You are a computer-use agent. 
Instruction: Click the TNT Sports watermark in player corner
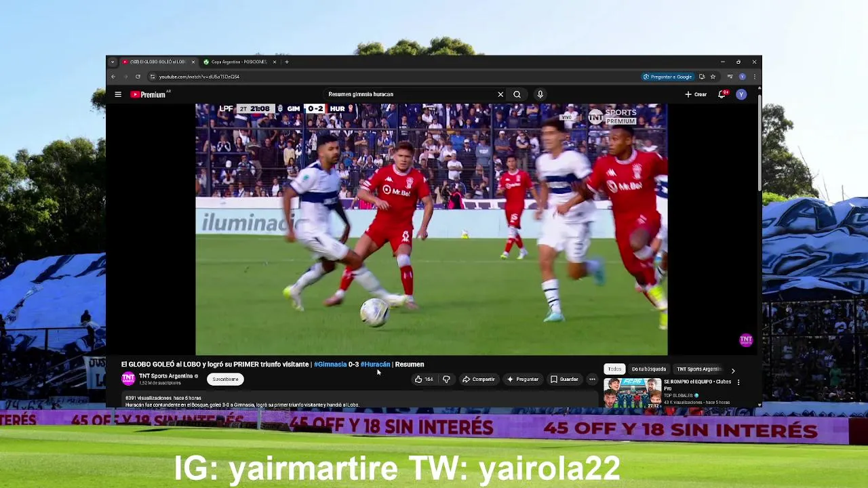(746, 340)
